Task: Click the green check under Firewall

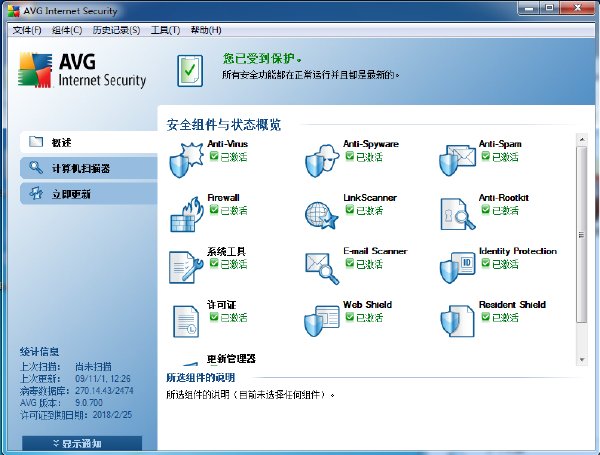Action: (214, 209)
